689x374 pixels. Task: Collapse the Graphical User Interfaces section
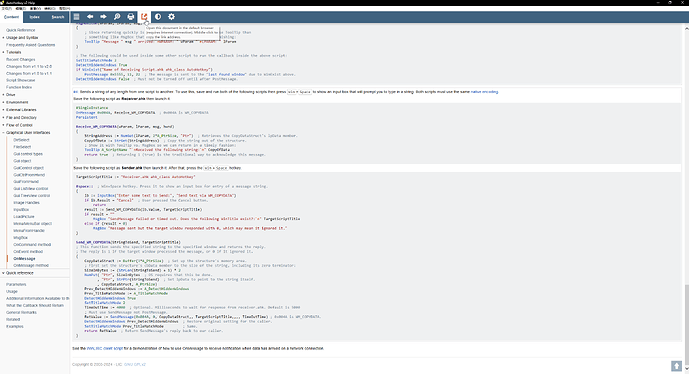tap(28, 133)
